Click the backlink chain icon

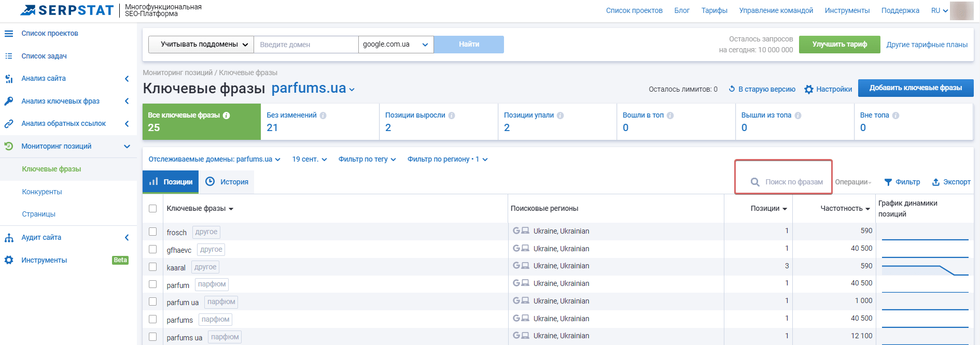tap(9, 124)
